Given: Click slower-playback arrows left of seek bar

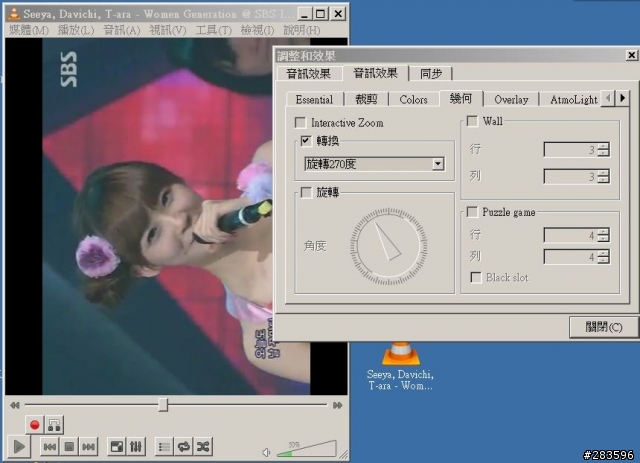Looking at the screenshot, I should (x=15, y=405).
